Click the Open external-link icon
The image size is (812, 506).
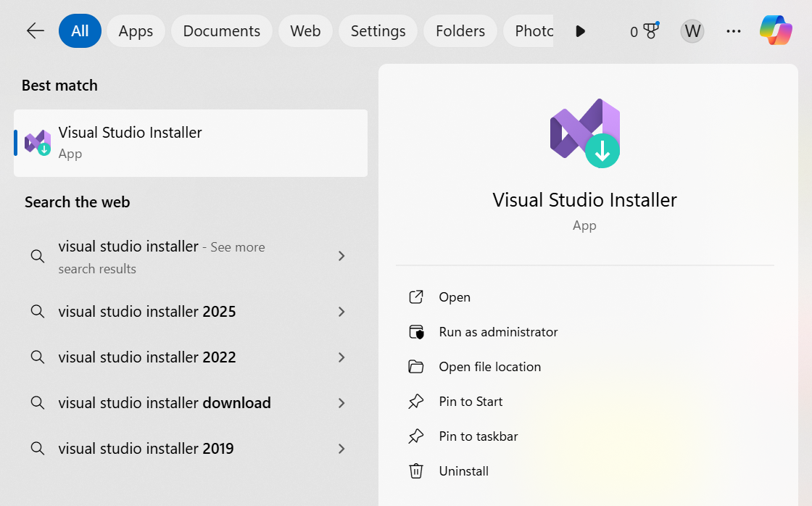pos(416,296)
